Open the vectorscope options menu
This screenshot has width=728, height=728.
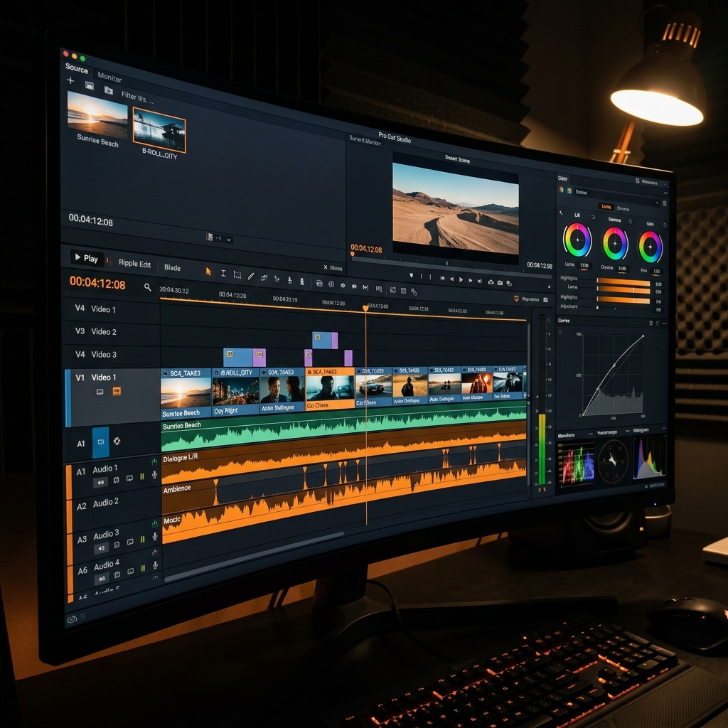click(x=627, y=431)
